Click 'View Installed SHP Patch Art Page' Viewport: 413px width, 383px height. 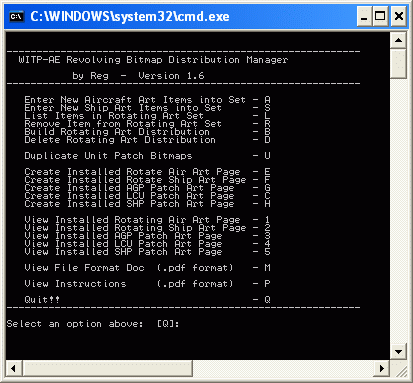tap(123, 252)
